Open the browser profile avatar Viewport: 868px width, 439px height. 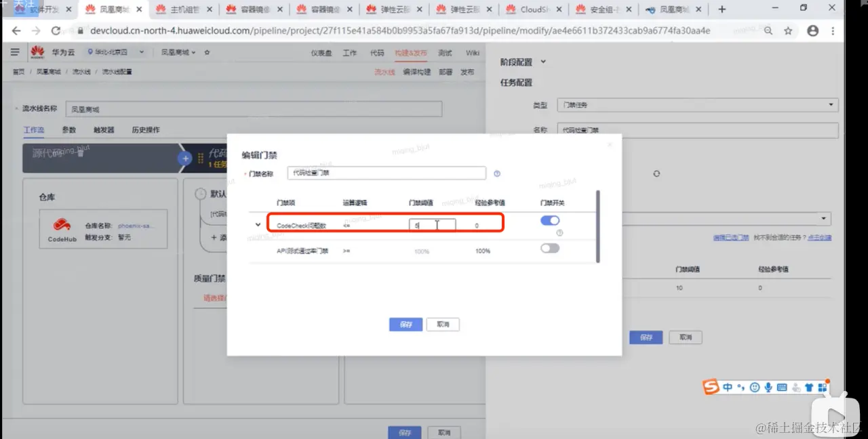812,30
